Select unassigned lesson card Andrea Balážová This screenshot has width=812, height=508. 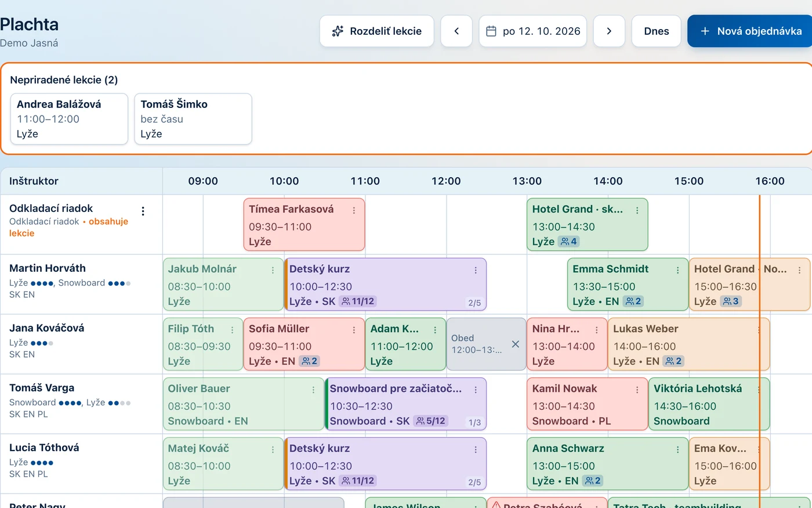click(69, 119)
